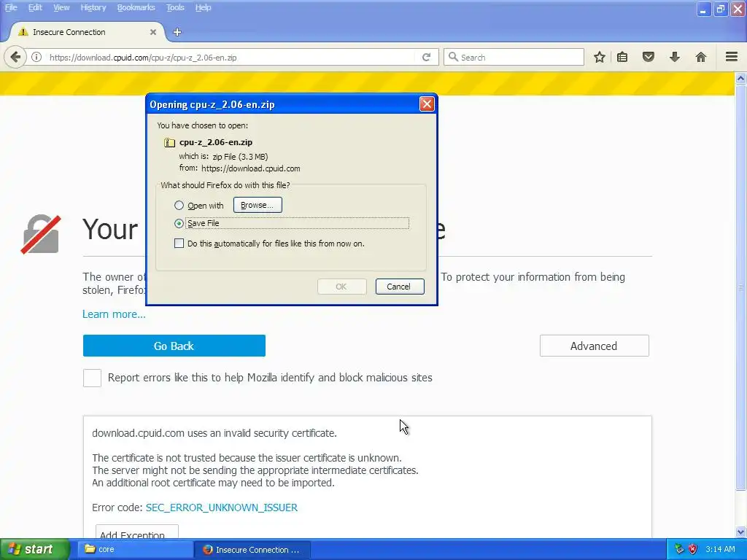Open the File menu
This screenshot has width=747, height=560.
(11, 7)
